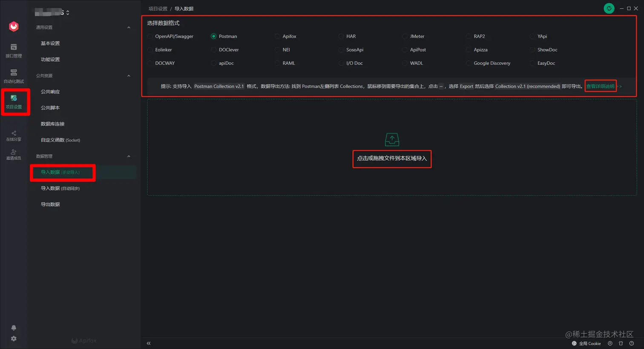Select ShowDoc format radio
Viewport: 644px width, 349px height.
(x=532, y=50)
